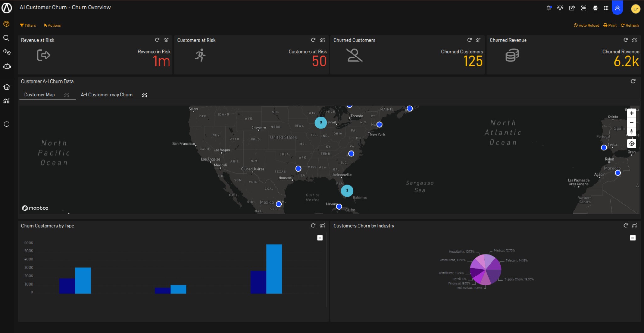This screenshot has height=333, width=644.
Task: Open Churn Customers by Type chart menu
Action: tap(320, 238)
